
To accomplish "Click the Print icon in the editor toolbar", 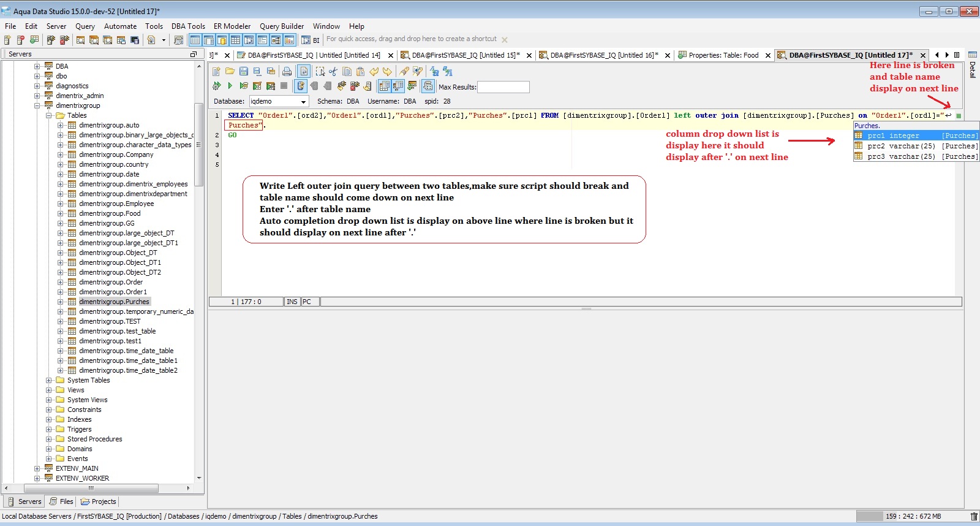I will coord(287,71).
